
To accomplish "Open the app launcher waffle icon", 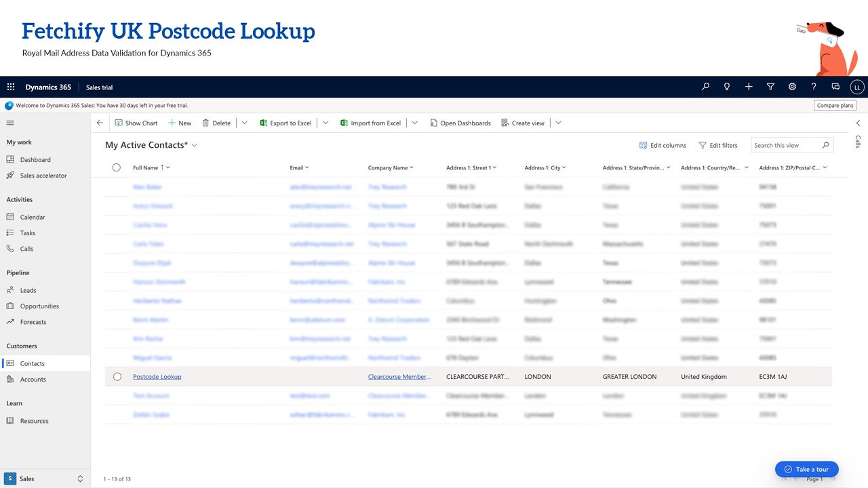I will (x=11, y=87).
